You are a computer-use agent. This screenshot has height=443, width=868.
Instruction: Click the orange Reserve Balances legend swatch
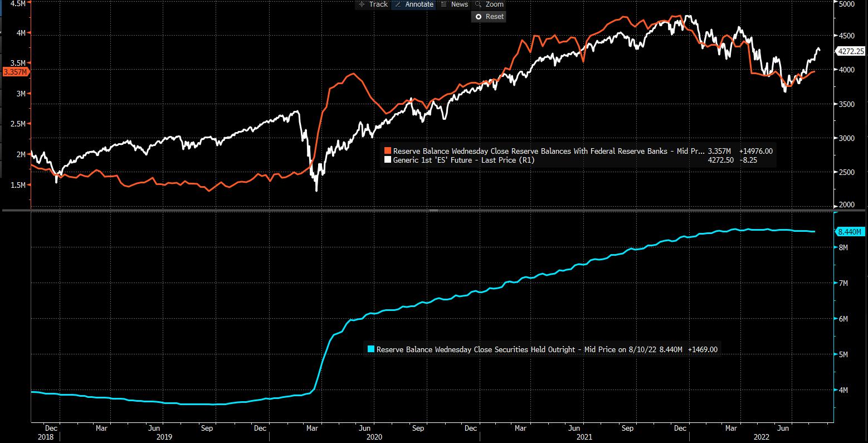(388, 151)
